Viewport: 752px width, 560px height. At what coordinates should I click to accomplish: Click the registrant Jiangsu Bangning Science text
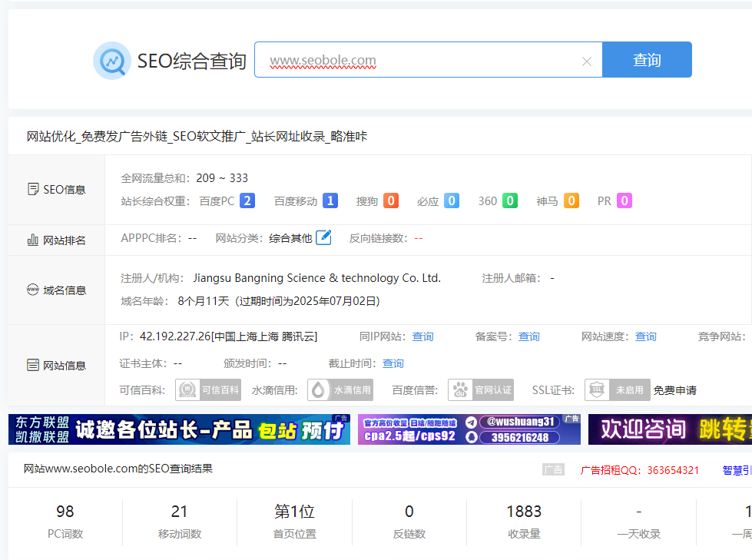(316, 278)
